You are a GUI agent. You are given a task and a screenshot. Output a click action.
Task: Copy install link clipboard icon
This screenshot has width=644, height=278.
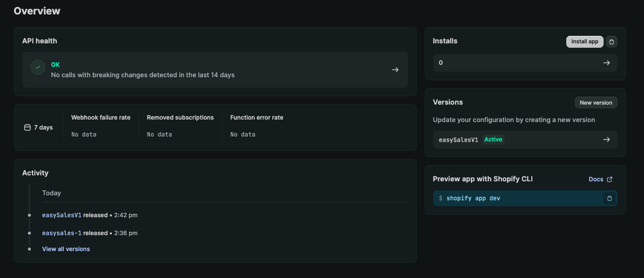612,42
